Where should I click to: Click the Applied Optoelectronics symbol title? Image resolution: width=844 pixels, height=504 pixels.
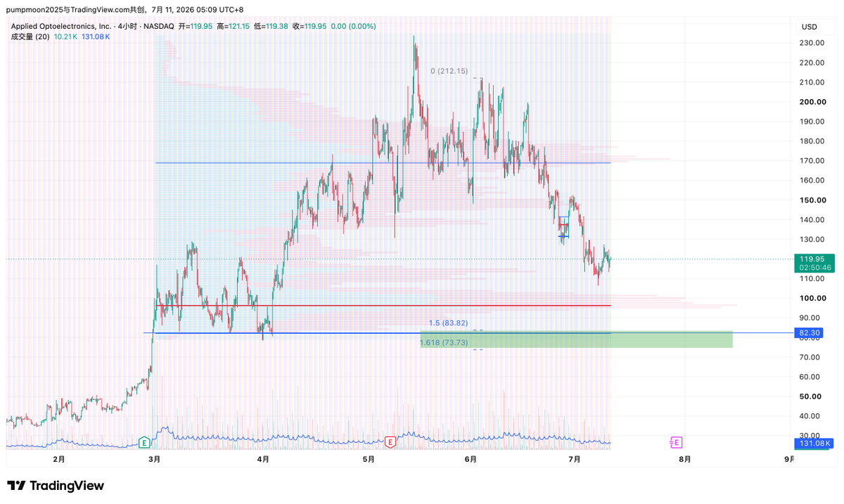click(62, 26)
